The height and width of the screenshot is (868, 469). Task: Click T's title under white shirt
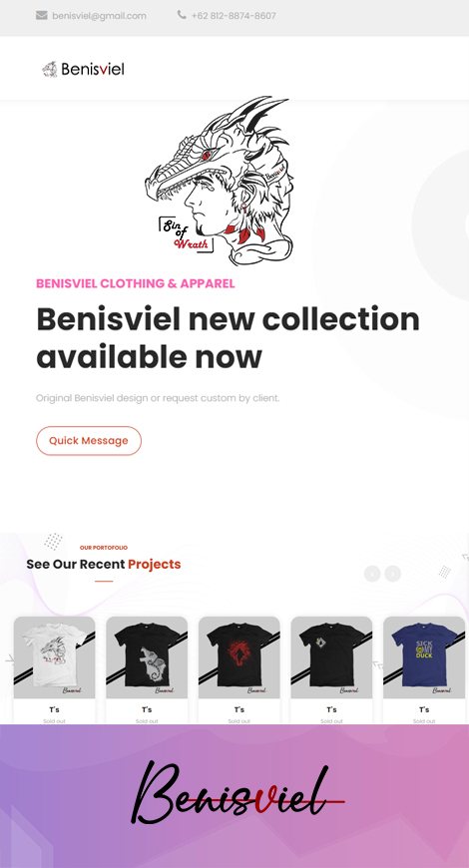(x=54, y=709)
